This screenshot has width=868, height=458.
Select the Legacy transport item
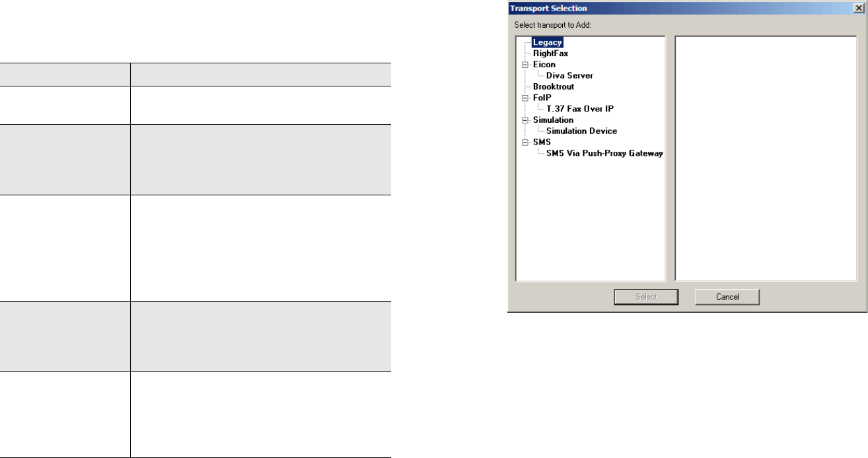[x=548, y=42]
